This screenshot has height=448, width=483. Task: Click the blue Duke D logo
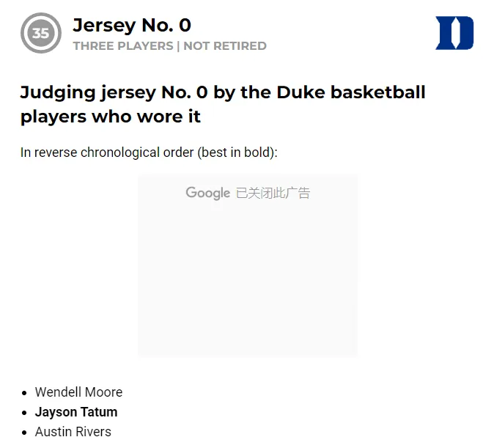pyautogui.click(x=454, y=33)
